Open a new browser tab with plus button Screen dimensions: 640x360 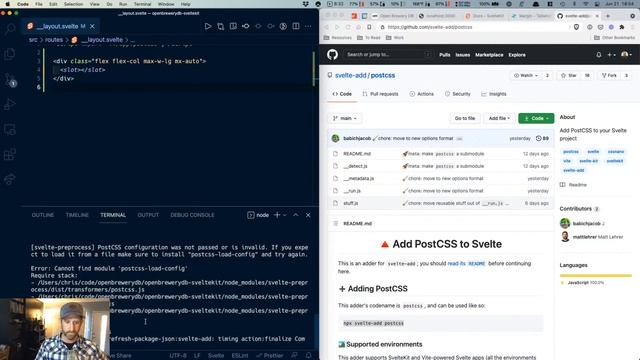pyautogui.click(x=608, y=16)
